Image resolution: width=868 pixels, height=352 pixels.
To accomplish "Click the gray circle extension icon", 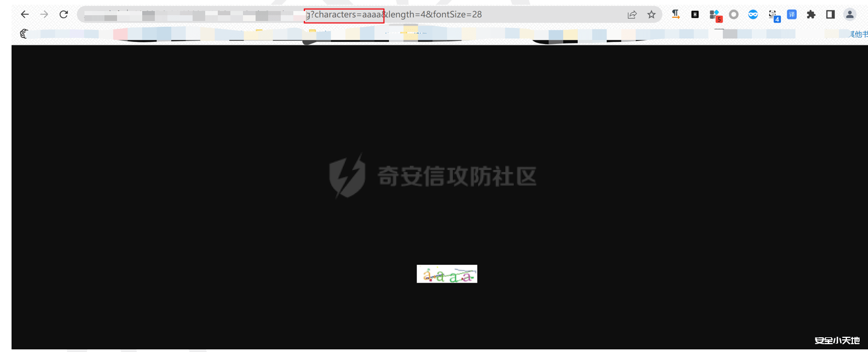I will [x=734, y=15].
